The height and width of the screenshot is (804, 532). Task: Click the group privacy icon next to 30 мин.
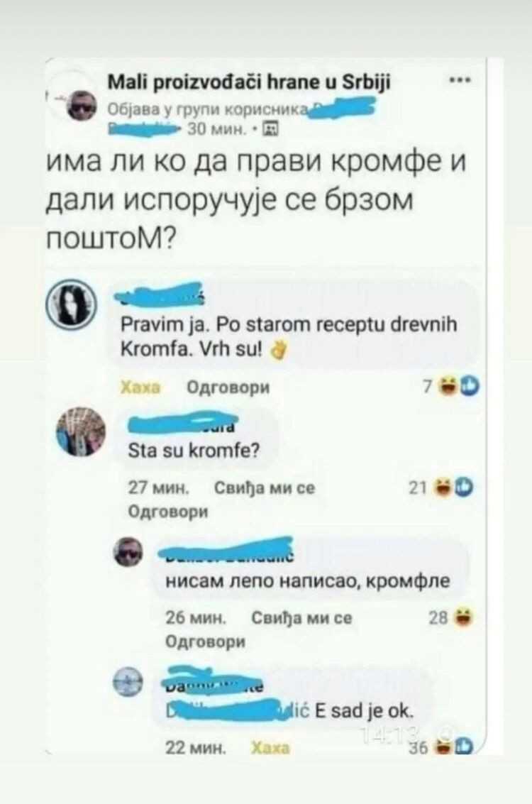pyautogui.click(x=270, y=129)
